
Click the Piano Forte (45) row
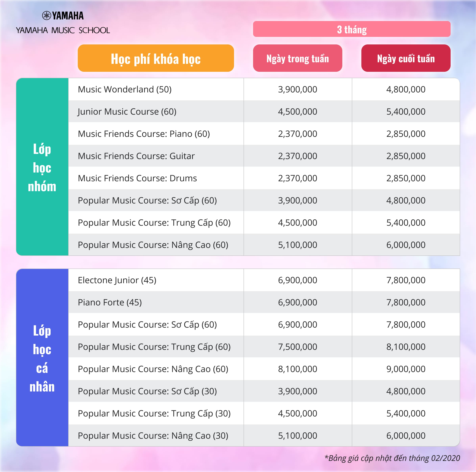tap(110, 302)
